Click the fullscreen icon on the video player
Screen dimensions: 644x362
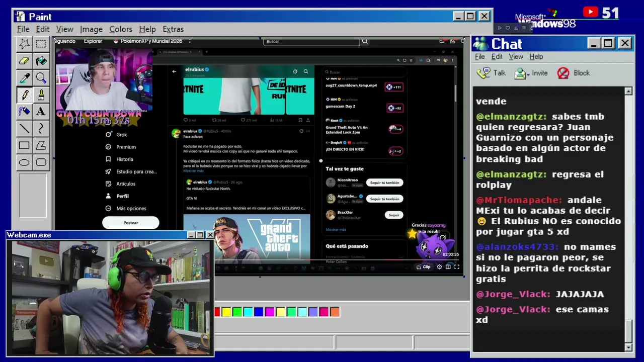[x=457, y=267]
